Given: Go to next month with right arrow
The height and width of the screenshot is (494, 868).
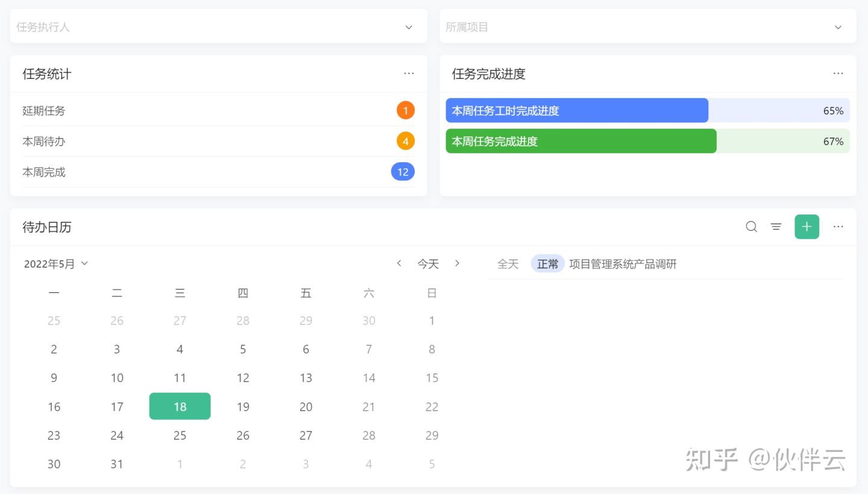Looking at the screenshot, I should [457, 263].
